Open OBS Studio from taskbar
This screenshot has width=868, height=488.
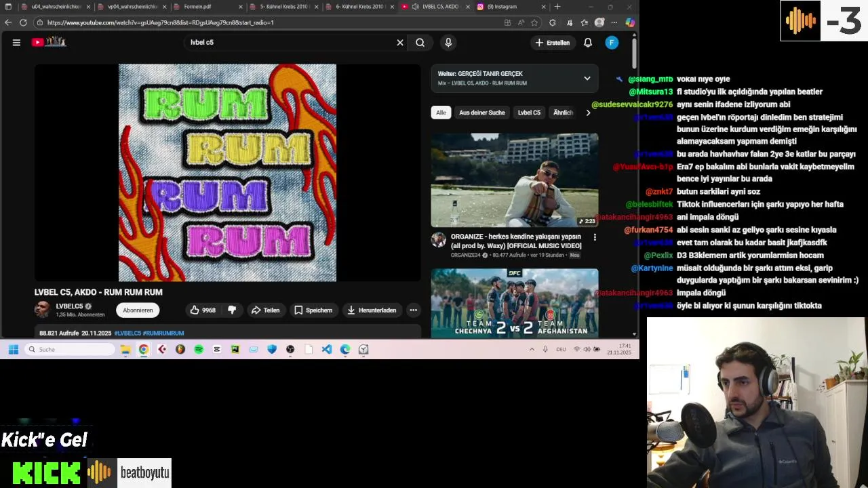(x=290, y=349)
